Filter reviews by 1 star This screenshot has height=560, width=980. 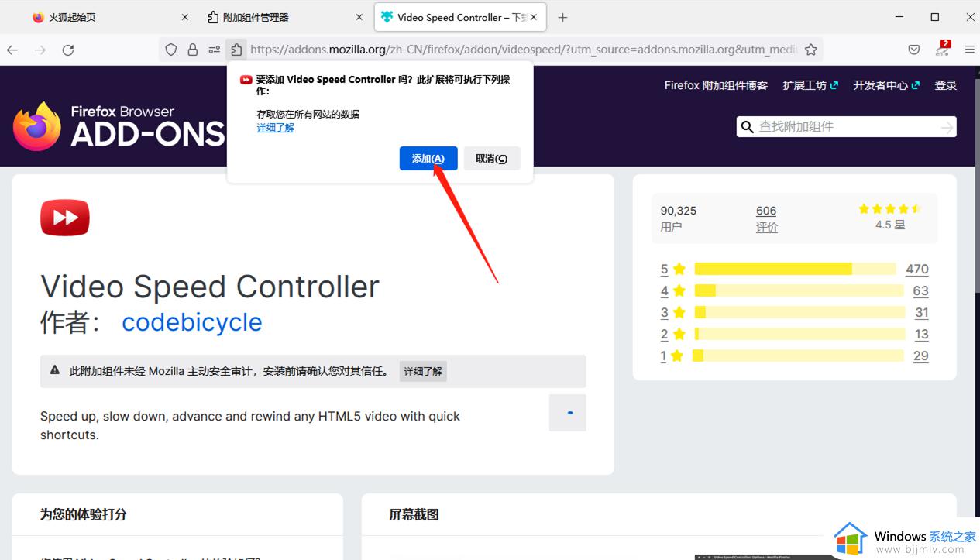672,356
